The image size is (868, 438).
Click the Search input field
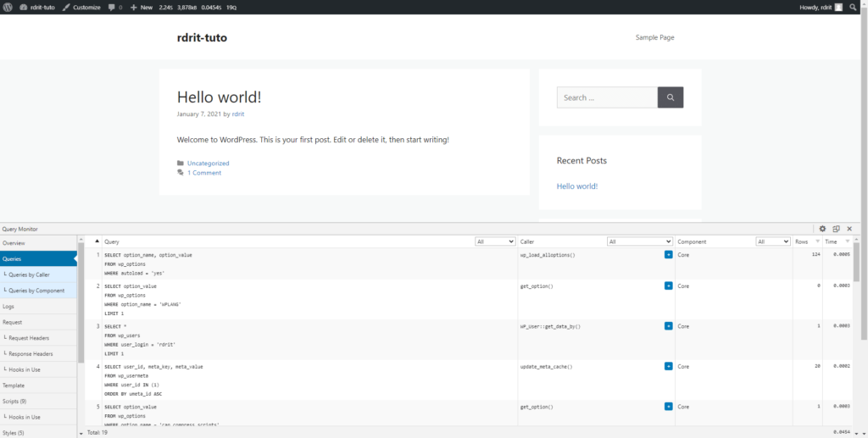(606, 97)
